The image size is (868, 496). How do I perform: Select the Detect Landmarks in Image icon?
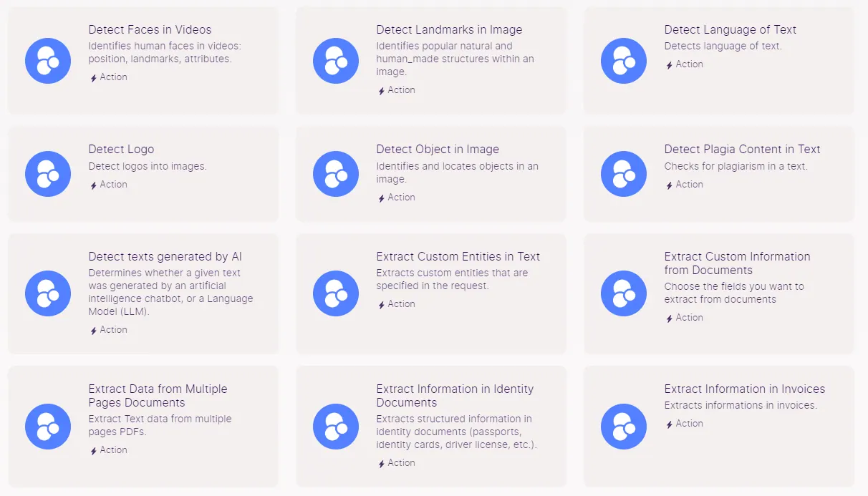click(x=336, y=61)
